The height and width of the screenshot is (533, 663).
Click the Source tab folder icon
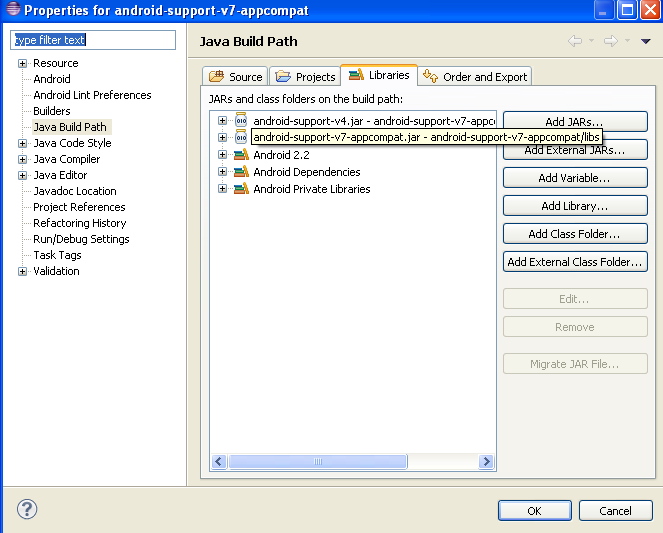tap(216, 76)
